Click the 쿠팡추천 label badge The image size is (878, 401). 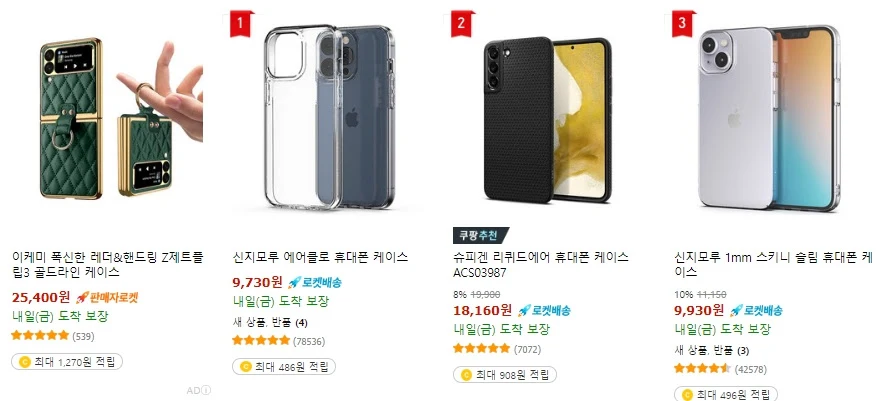tap(480, 235)
